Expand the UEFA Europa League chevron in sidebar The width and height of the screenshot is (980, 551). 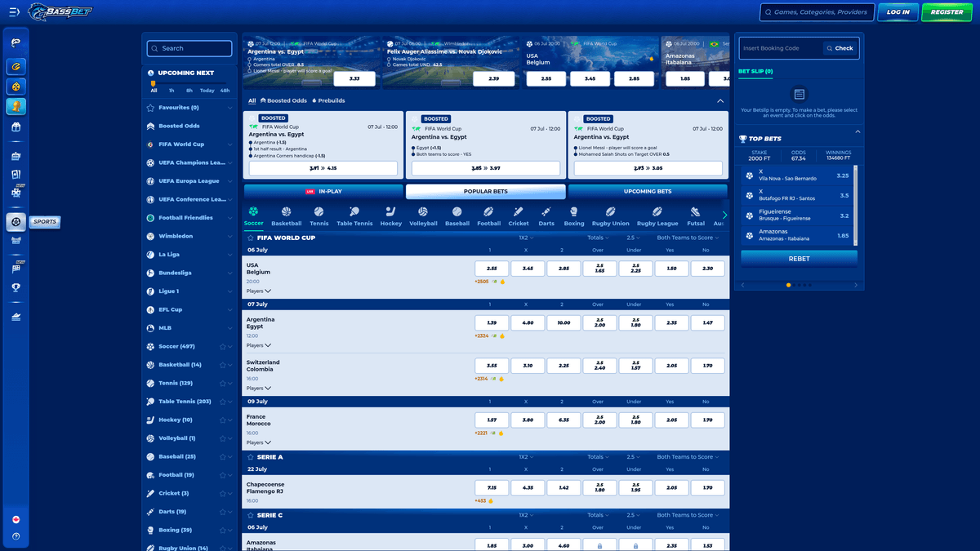point(230,181)
